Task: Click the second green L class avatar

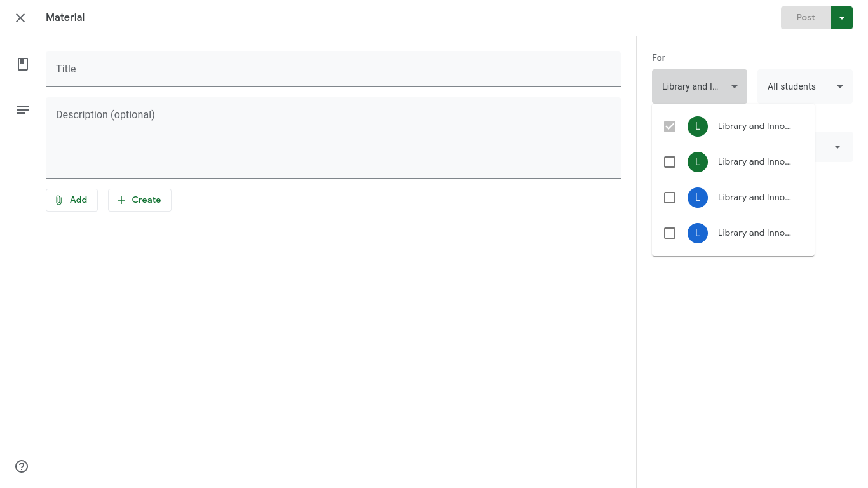Action: pos(698,162)
